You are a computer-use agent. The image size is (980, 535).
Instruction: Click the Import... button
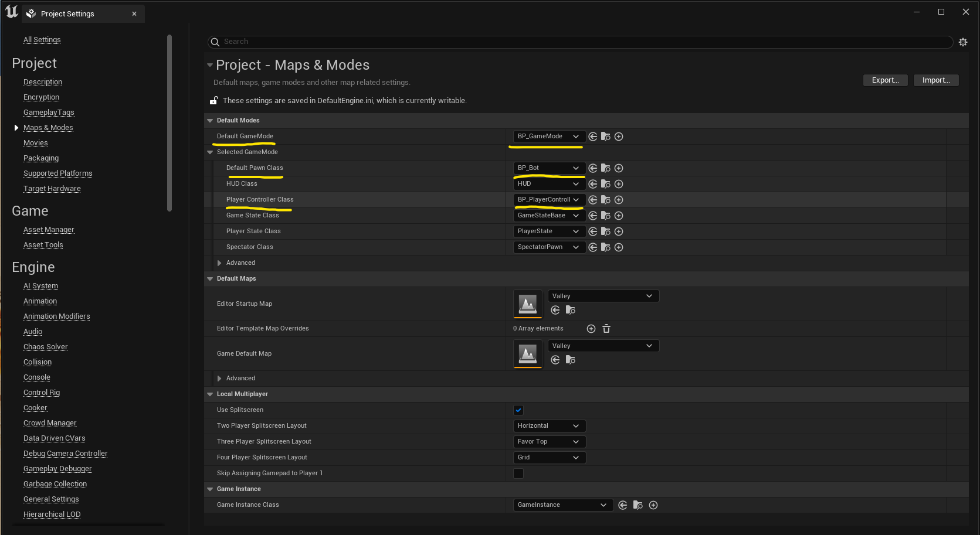click(936, 80)
